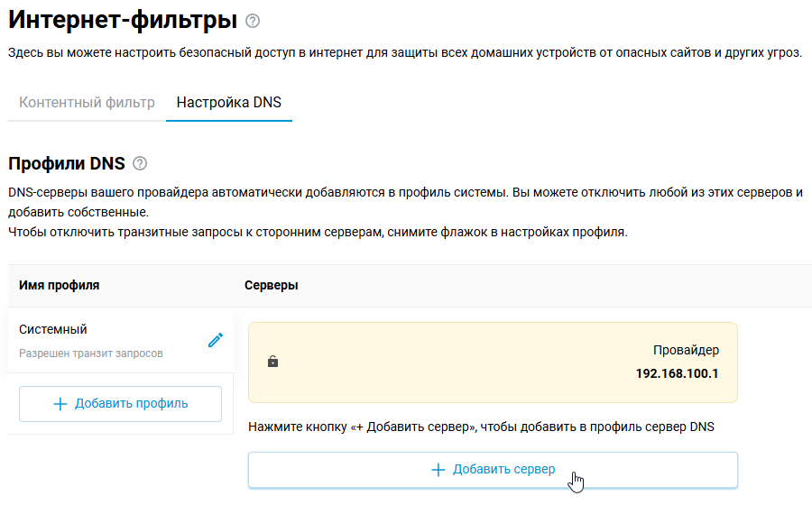Click the IP address 192.168.100.1
812x505 pixels.
point(677,372)
